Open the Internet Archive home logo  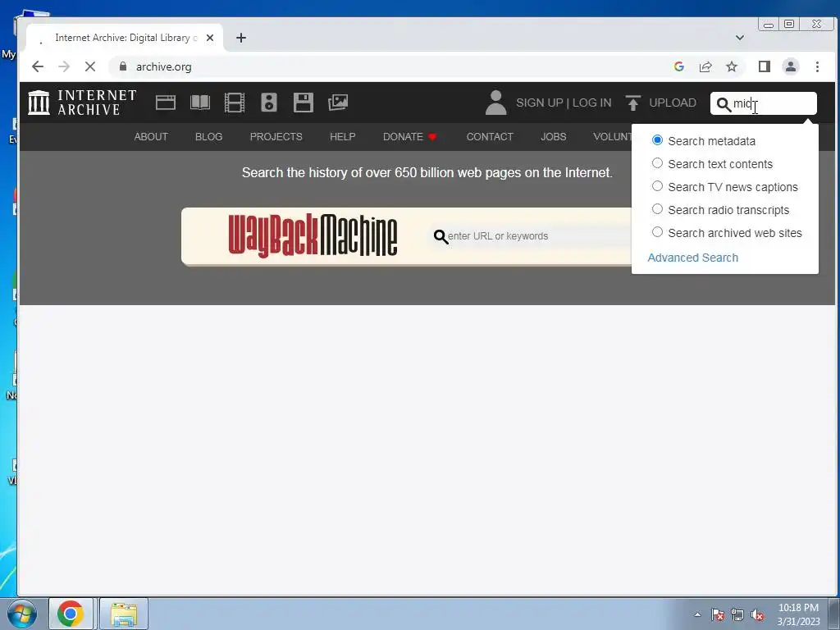[82, 103]
